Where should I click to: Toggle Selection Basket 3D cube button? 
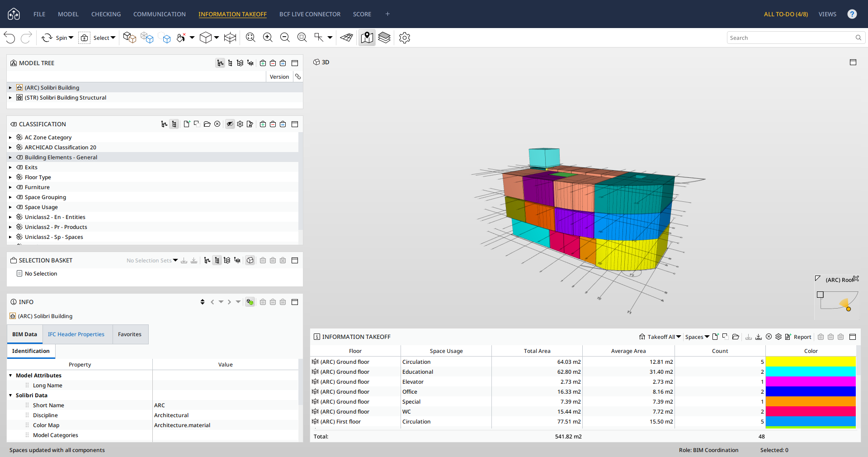point(250,260)
